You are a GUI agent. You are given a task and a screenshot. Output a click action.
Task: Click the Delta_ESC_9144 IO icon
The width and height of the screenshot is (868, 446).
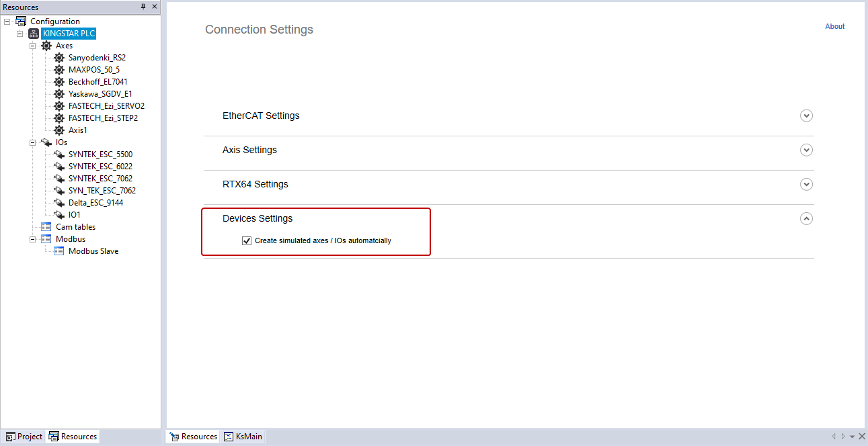pos(59,203)
